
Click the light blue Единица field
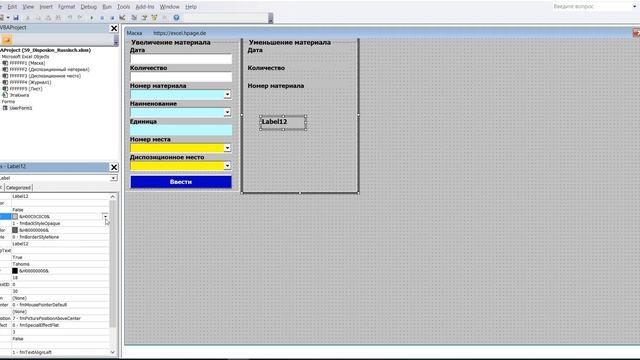point(181,130)
